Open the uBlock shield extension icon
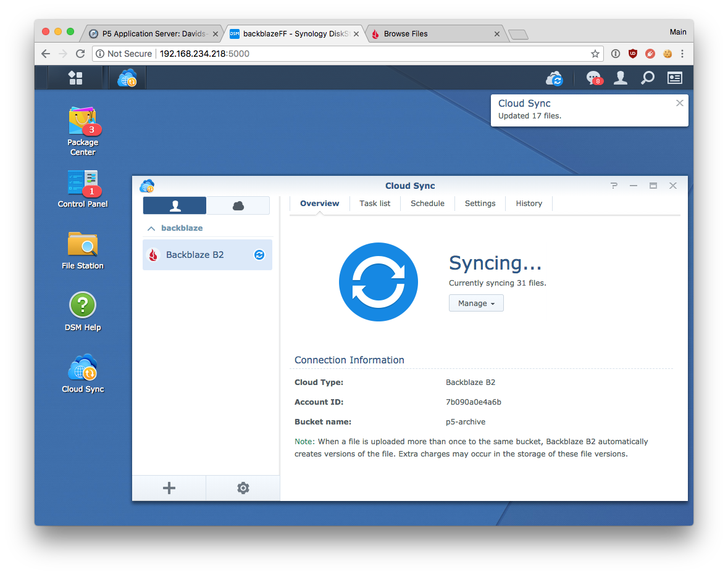The image size is (728, 575). (633, 54)
